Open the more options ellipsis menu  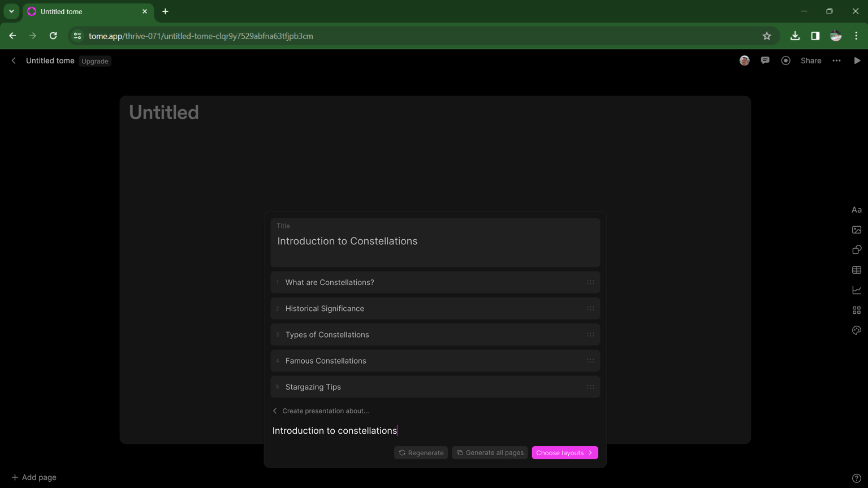tap(836, 61)
